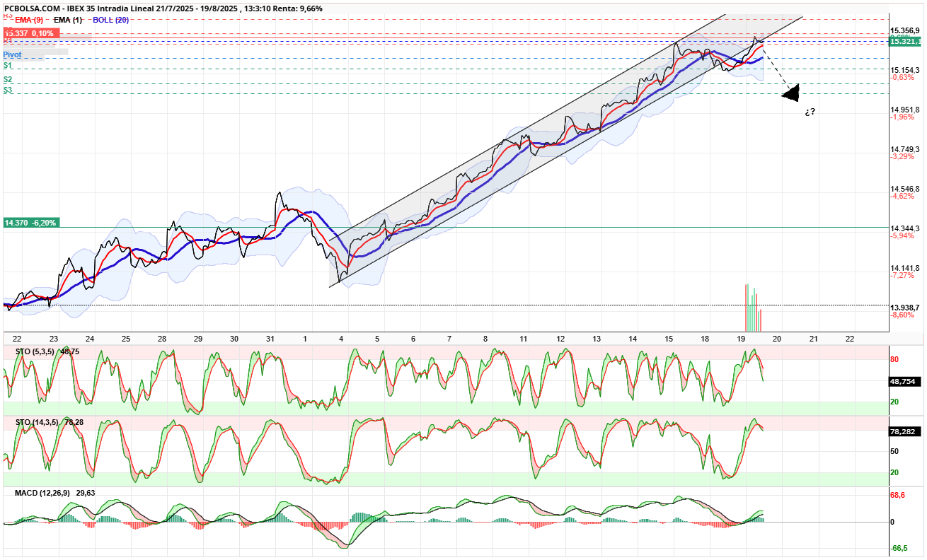
Task: Click the '-4,62%' axis percentage
Action: pyautogui.click(x=902, y=196)
